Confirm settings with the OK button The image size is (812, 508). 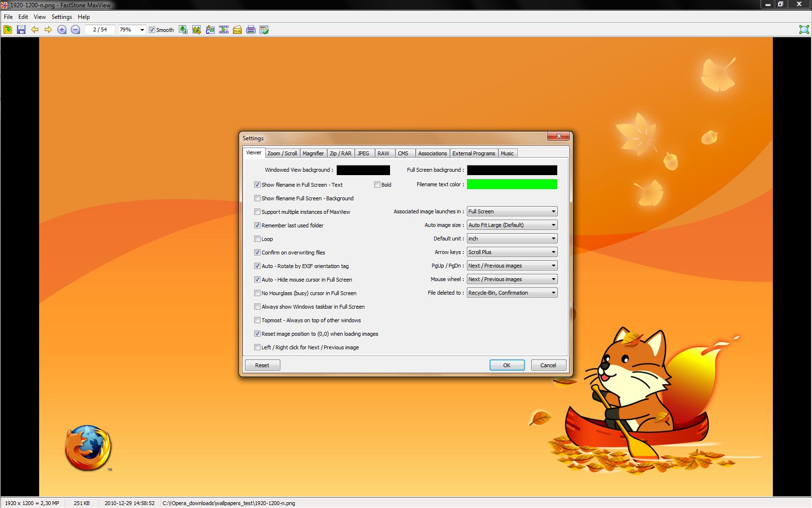pyautogui.click(x=507, y=365)
